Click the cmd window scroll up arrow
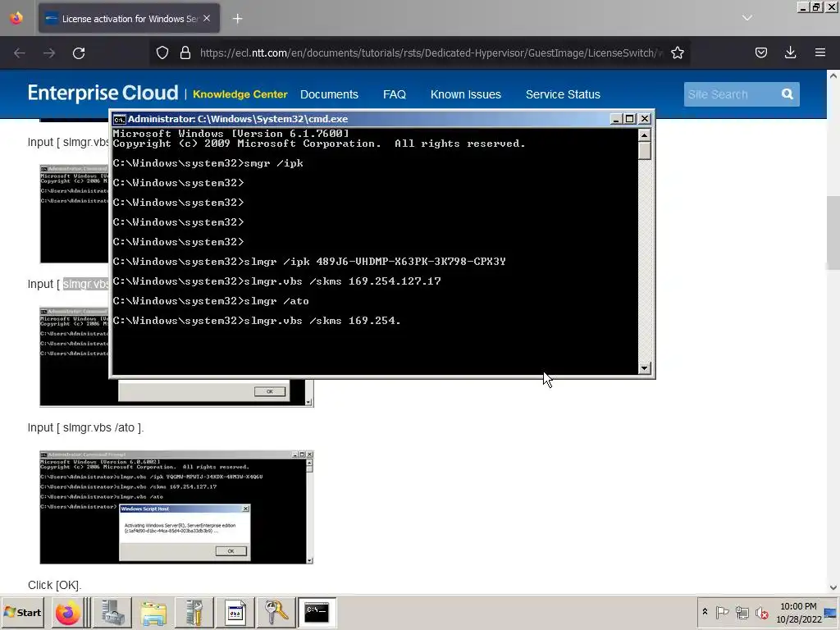The image size is (840, 630). click(645, 135)
